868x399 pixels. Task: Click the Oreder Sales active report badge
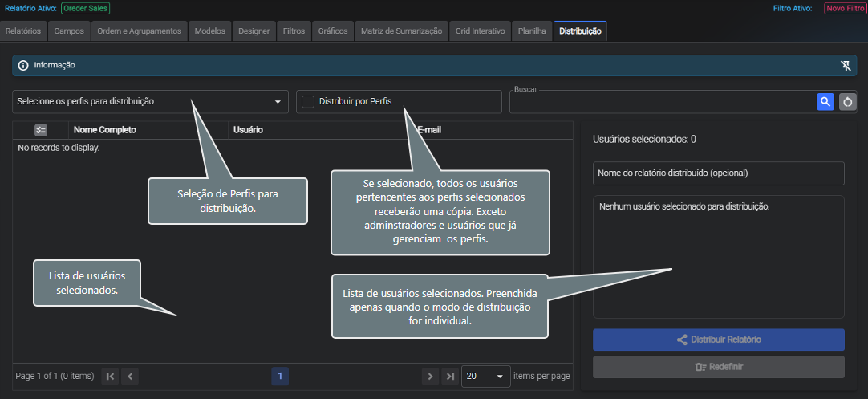click(x=85, y=8)
